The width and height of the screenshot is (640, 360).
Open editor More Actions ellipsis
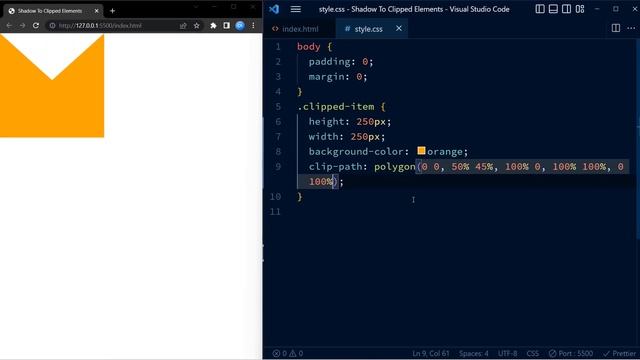coord(631,28)
